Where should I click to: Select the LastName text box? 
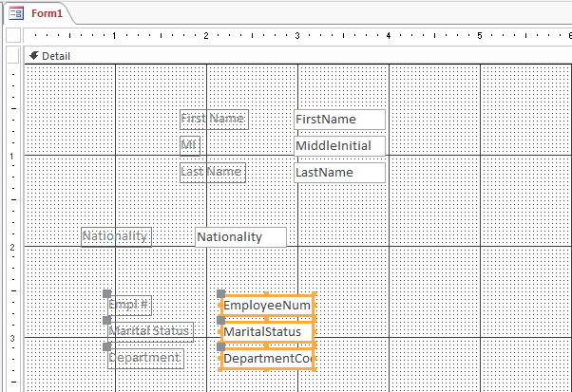click(339, 173)
